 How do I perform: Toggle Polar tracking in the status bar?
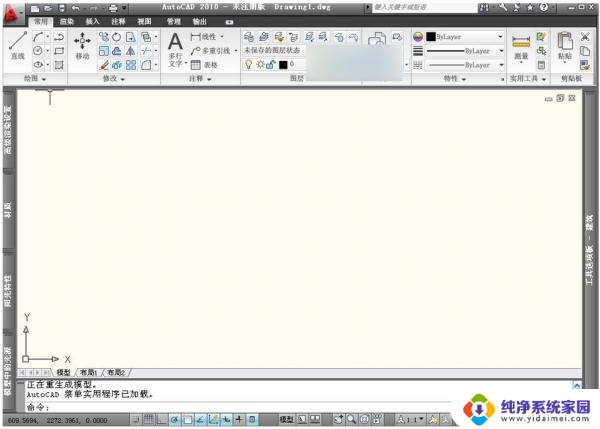pyautogui.click(x=174, y=419)
